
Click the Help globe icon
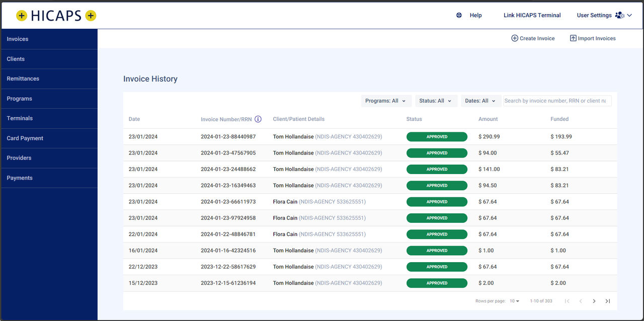coord(458,15)
